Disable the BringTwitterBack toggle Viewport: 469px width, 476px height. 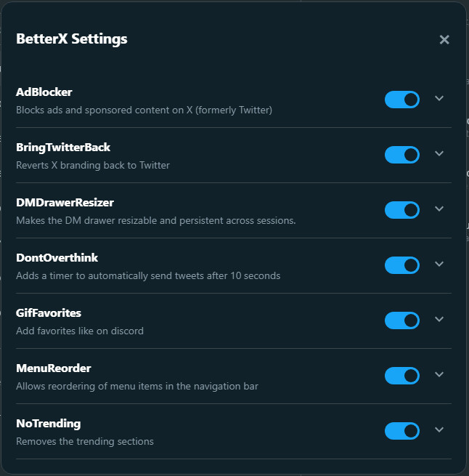pyautogui.click(x=402, y=155)
